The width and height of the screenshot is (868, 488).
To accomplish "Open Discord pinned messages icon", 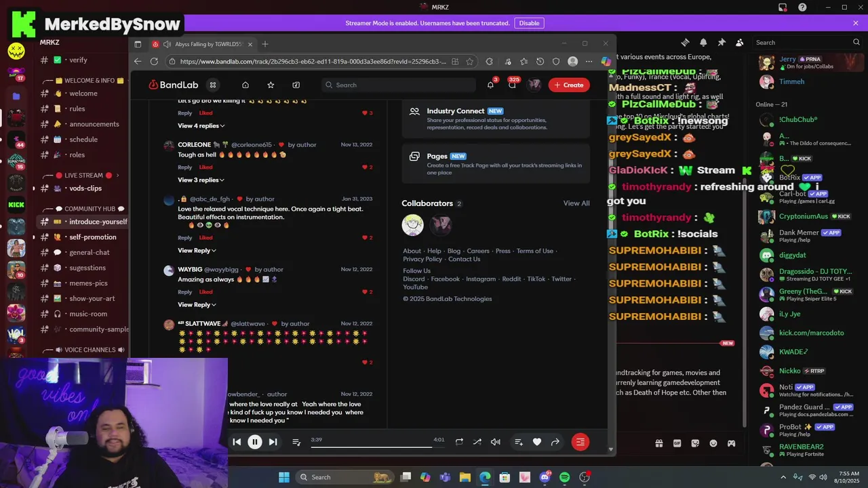I will (722, 42).
